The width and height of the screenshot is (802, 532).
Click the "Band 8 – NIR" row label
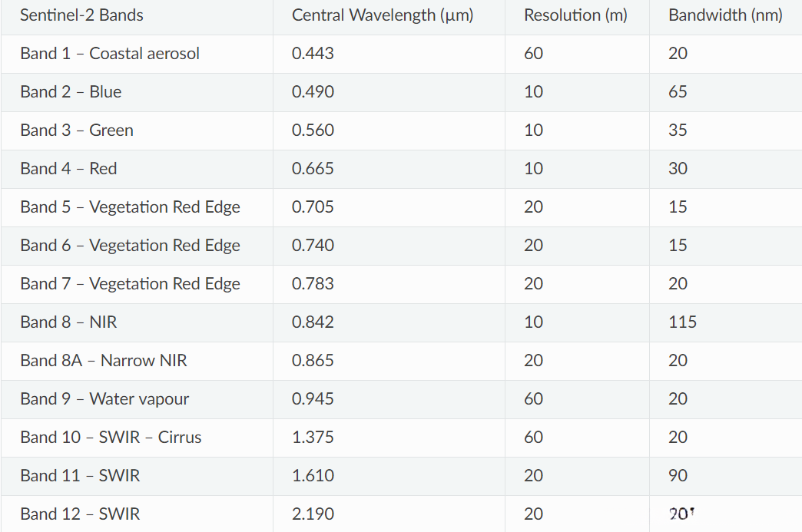pyautogui.click(x=68, y=322)
